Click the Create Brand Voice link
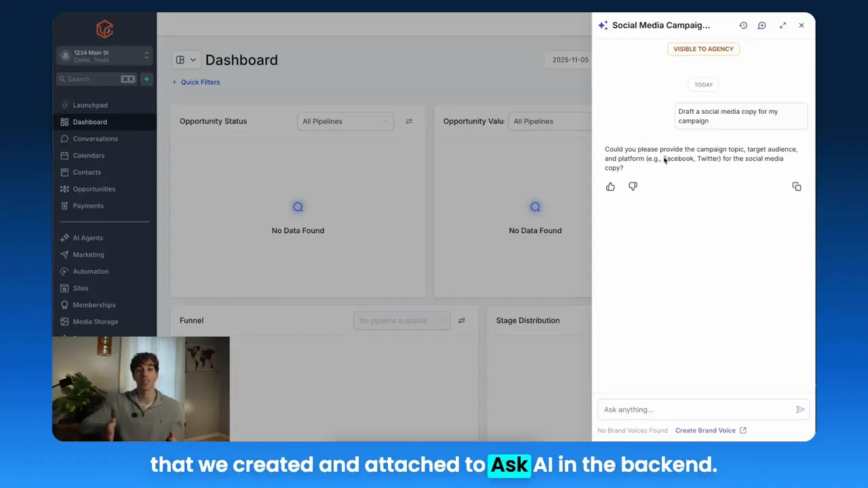 [x=705, y=430]
